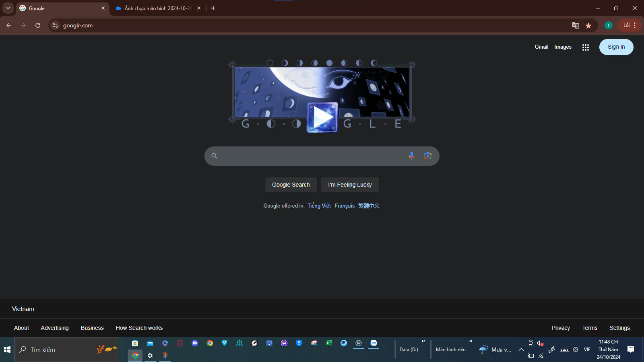
Task: Open the tab search dropdown
Action: tap(8, 8)
